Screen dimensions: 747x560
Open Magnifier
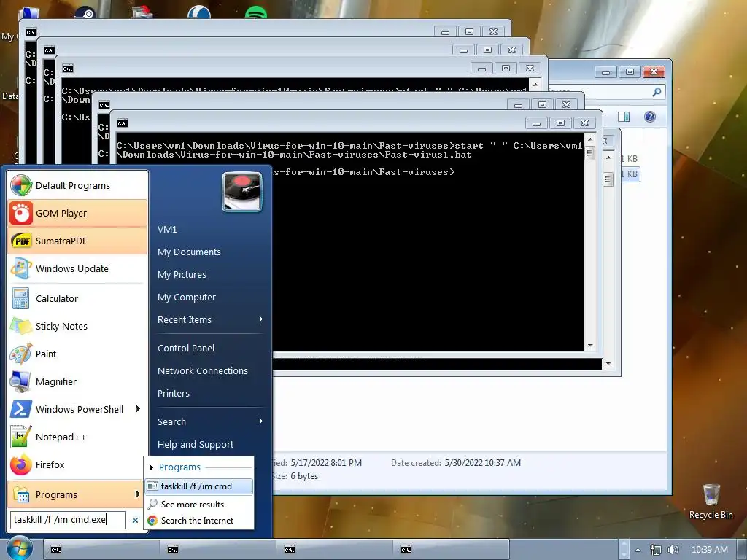(x=77, y=381)
